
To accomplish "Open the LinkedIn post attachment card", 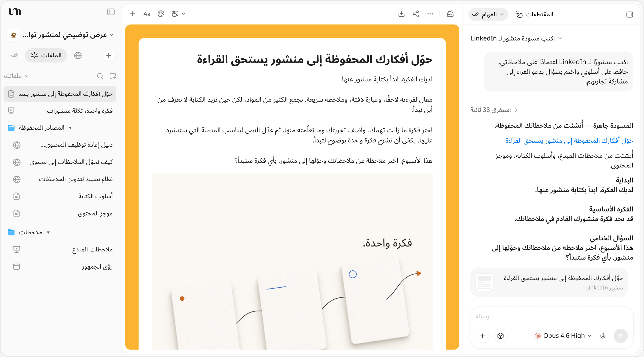I will [x=550, y=282].
